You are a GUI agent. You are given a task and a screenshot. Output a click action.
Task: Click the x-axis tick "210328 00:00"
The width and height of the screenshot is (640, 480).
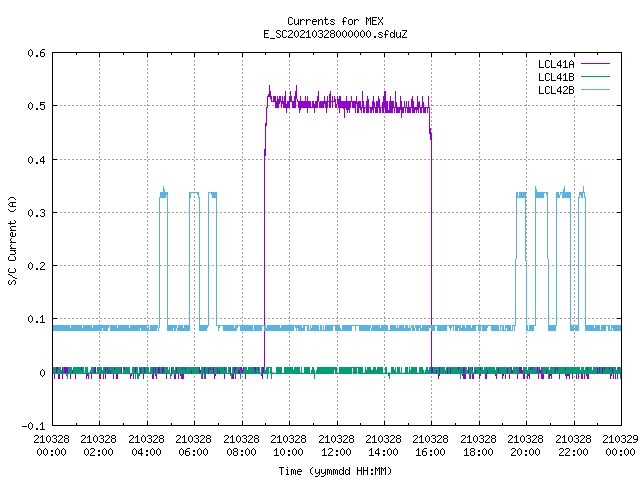tap(51, 446)
